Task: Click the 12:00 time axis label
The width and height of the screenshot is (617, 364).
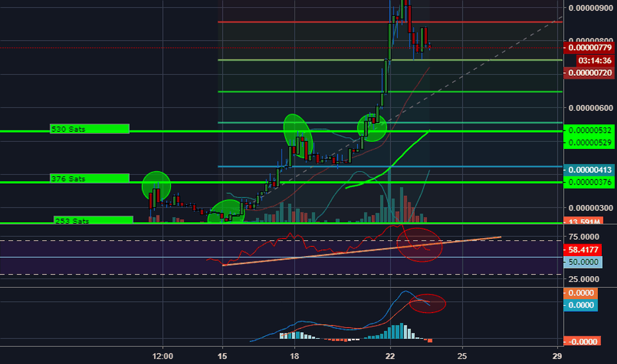Action: (162, 356)
